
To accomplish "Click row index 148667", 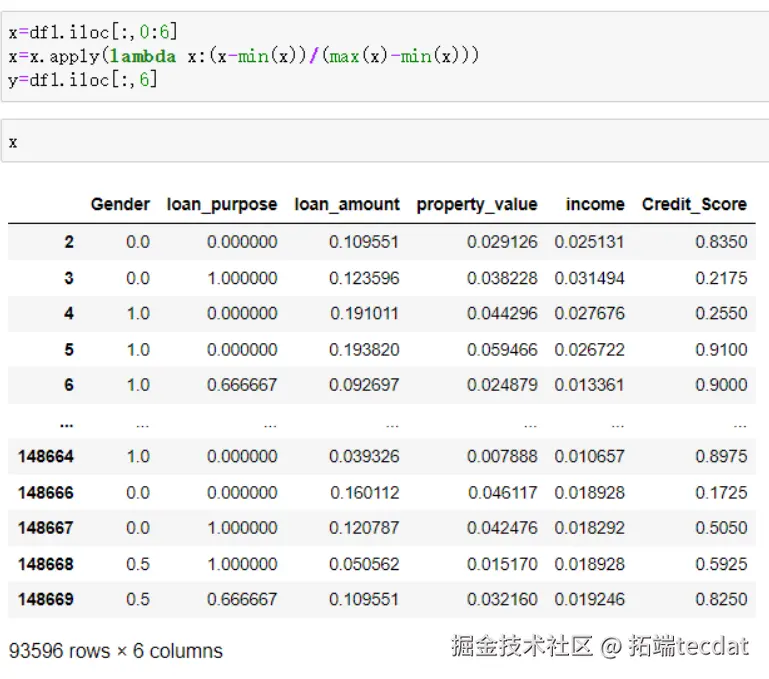I will coord(46,528).
